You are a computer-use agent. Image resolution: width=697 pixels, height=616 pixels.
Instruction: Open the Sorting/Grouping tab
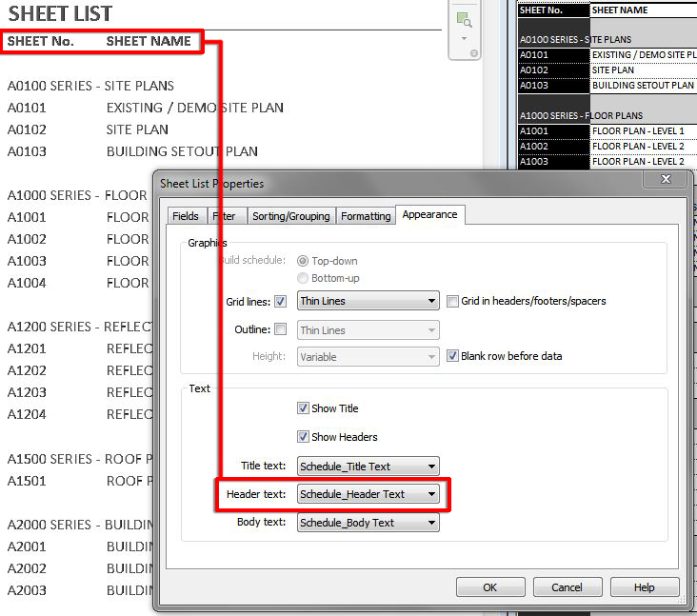[x=291, y=216]
